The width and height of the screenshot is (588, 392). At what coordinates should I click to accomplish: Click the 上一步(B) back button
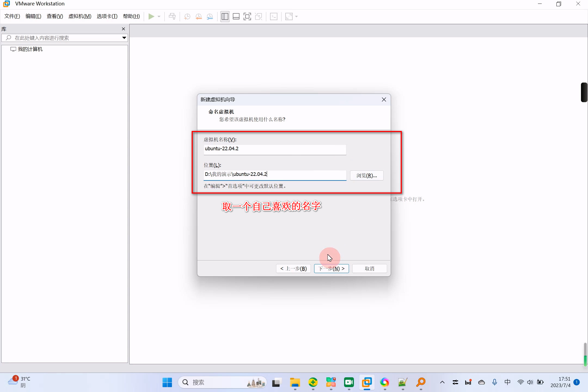point(293,269)
